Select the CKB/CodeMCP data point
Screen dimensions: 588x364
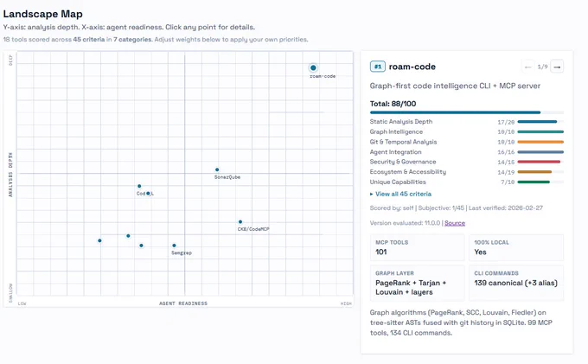click(240, 222)
